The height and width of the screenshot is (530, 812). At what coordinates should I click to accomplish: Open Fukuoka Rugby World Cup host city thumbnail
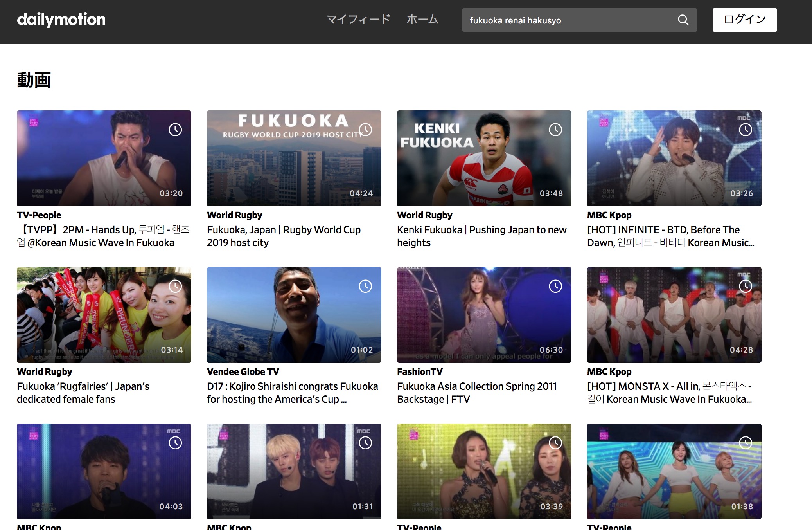click(294, 158)
